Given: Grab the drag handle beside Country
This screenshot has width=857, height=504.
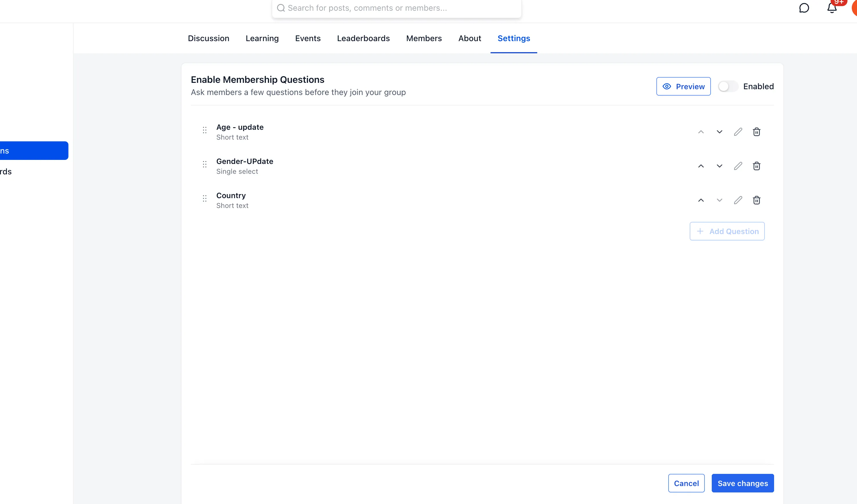Looking at the screenshot, I should tap(204, 198).
